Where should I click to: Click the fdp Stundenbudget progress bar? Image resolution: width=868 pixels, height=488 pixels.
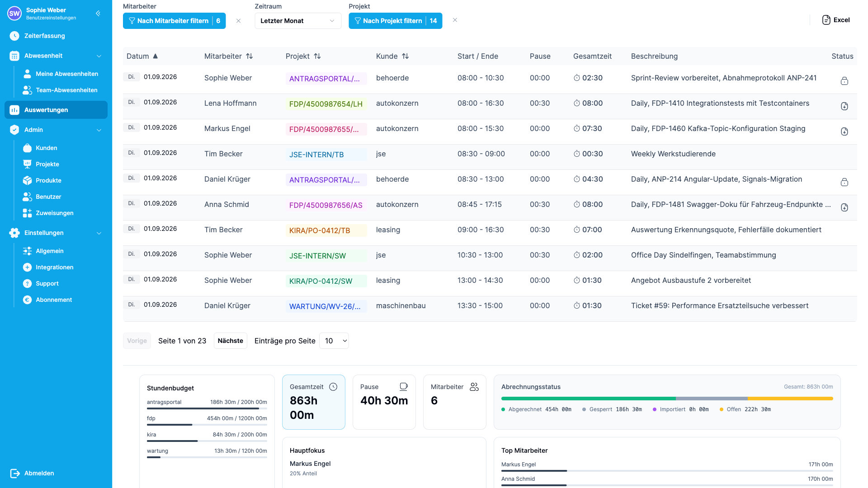click(x=207, y=425)
